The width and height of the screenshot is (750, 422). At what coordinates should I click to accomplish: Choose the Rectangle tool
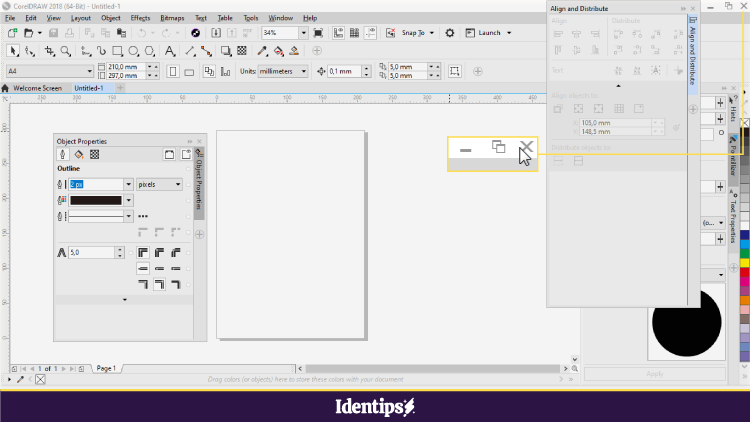coord(118,51)
